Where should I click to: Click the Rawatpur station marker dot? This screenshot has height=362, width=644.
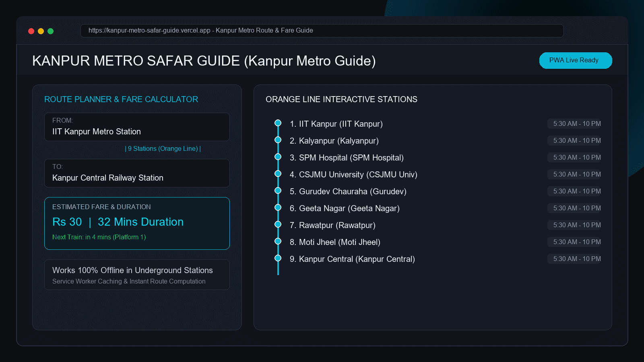pos(278,224)
